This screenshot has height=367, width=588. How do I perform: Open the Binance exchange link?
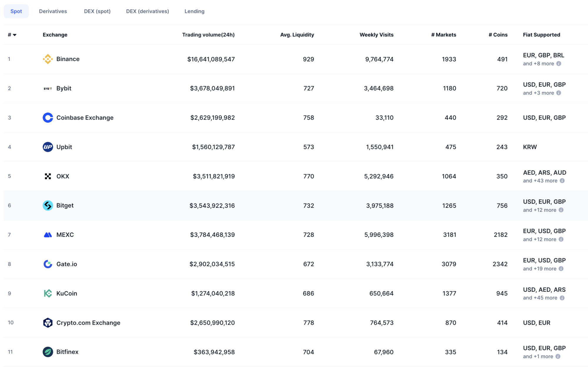click(68, 59)
